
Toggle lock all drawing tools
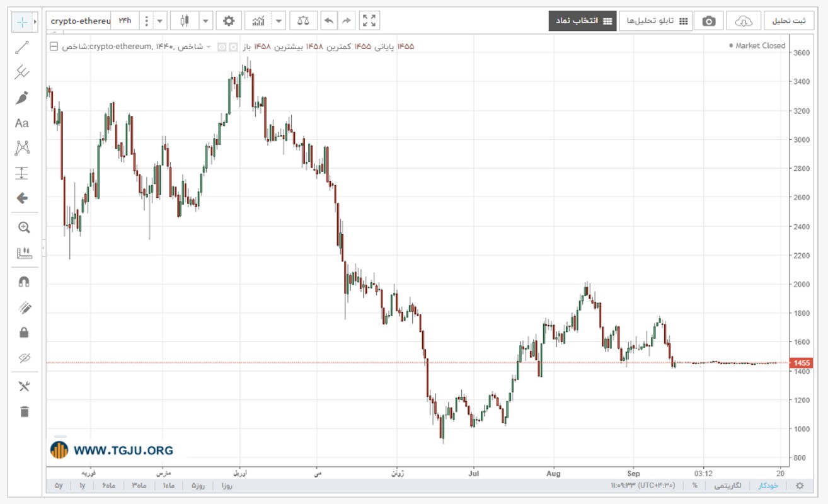pos(24,332)
